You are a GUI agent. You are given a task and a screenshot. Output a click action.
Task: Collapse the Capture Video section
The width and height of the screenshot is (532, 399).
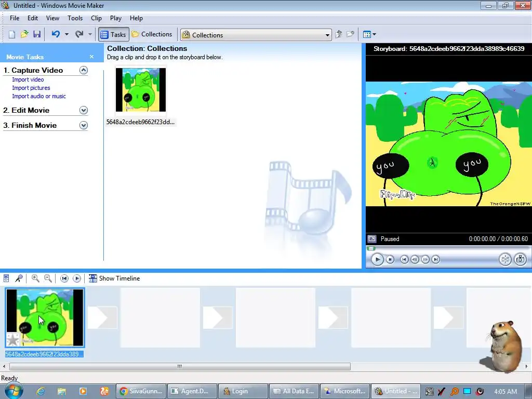point(84,70)
